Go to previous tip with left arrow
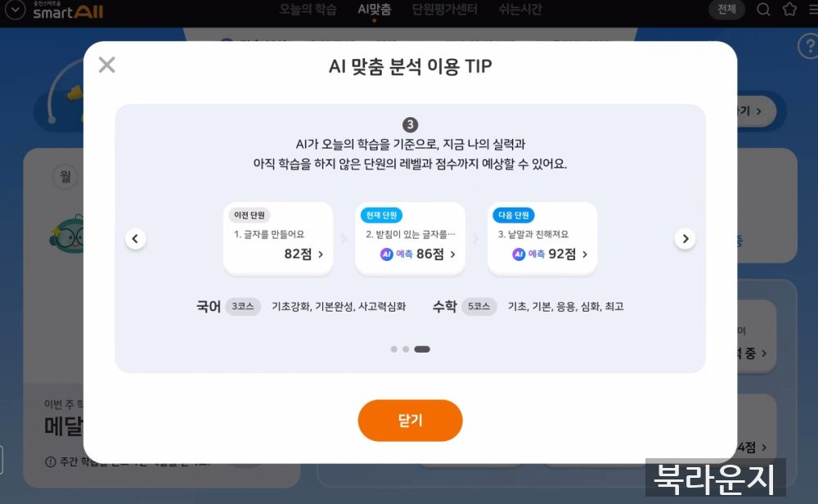Viewport: 818px width, 504px height. tap(135, 239)
